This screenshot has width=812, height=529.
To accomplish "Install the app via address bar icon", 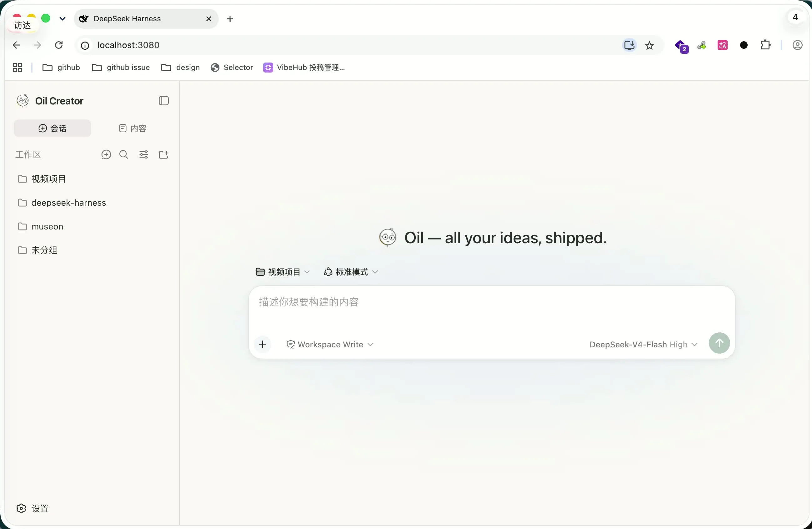I will click(629, 45).
